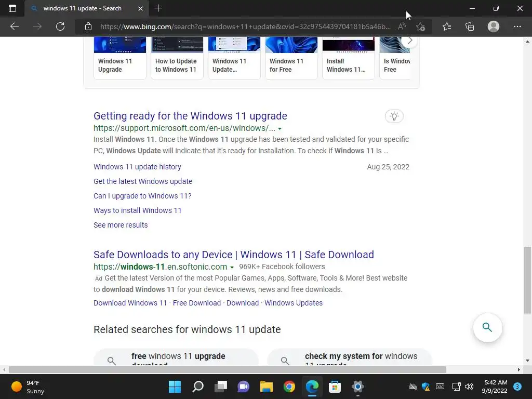Open the Chat app on taskbar

(243, 387)
